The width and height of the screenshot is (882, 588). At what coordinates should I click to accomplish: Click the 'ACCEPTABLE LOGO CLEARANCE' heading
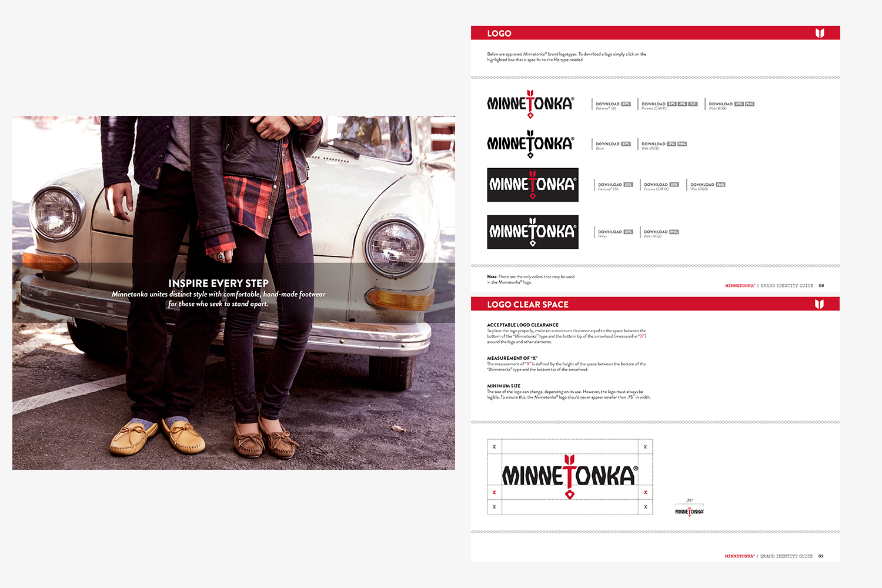[x=523, y=325]
